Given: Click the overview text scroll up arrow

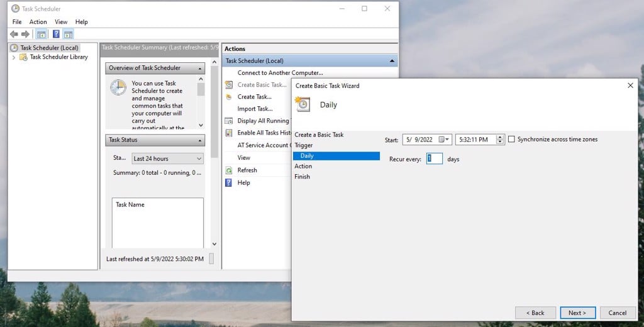Looking at the screenshot, I should click(x=201, y=79).
